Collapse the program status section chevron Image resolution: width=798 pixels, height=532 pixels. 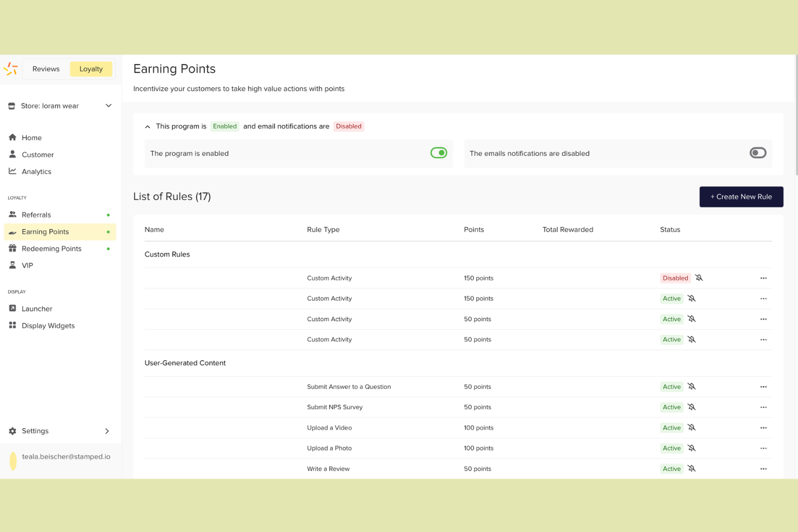coord(148,127)
